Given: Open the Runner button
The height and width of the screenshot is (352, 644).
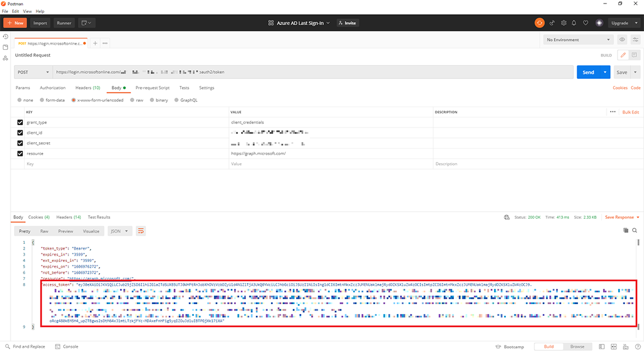Looking at the screenshot, I should [x=64, y=23].
